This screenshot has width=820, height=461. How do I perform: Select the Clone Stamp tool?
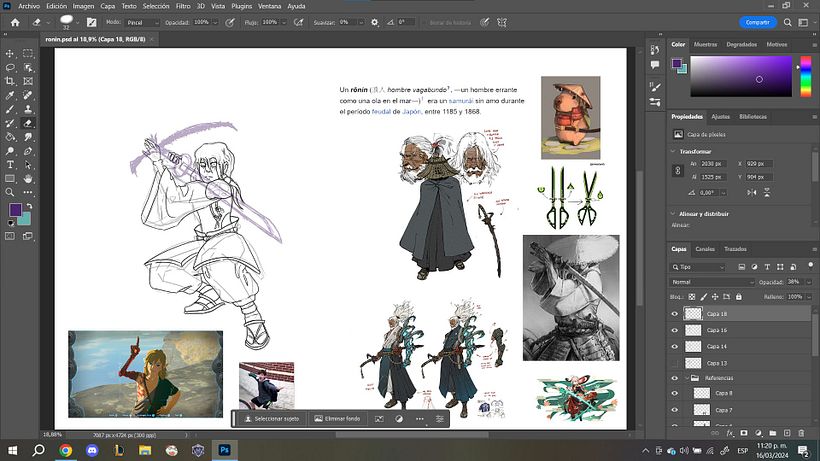click(28, 109)
